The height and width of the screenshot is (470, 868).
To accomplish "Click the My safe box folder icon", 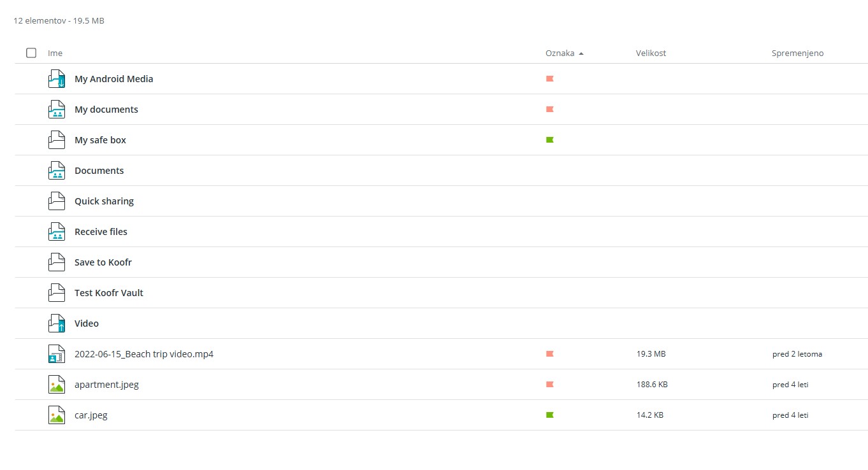I will click(x=57, y=140).
